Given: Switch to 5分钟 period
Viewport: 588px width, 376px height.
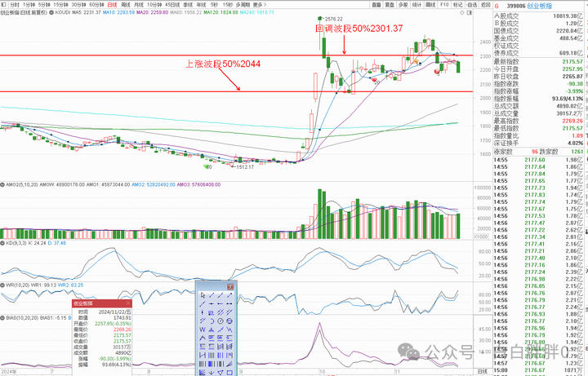Looking at the screenshot, I should click(44, 5).
